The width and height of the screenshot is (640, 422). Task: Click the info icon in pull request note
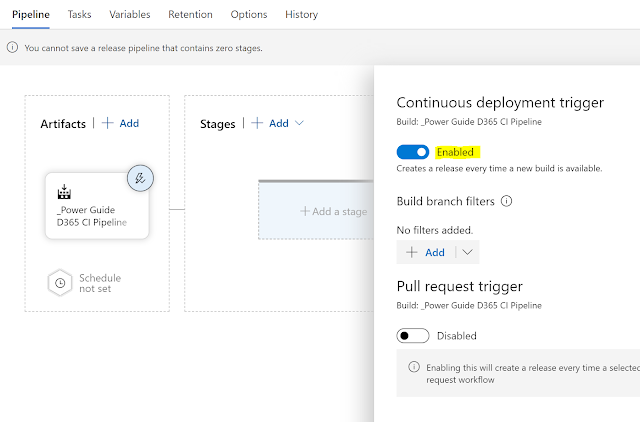point(414,367)
